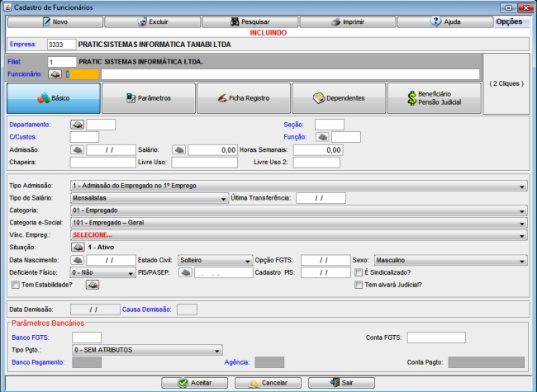Viewport: 537px width, 392px height.
Task: Open the Tem Estabilidade lookup icon
Action: [x=93, y=285]
